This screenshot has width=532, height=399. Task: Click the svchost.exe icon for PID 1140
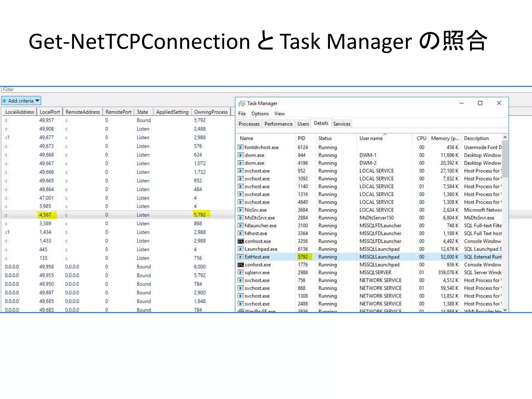click(x=241, y=186)
